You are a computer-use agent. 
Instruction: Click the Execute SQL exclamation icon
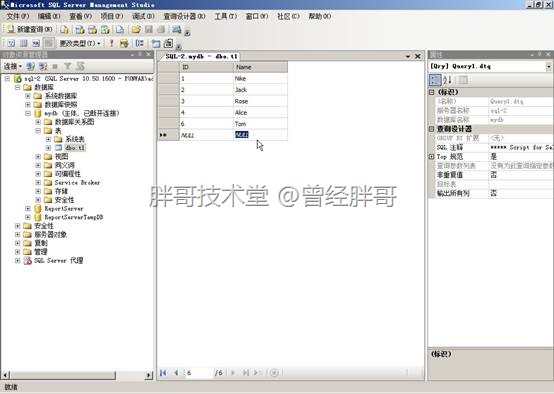[x=112, y=43]
